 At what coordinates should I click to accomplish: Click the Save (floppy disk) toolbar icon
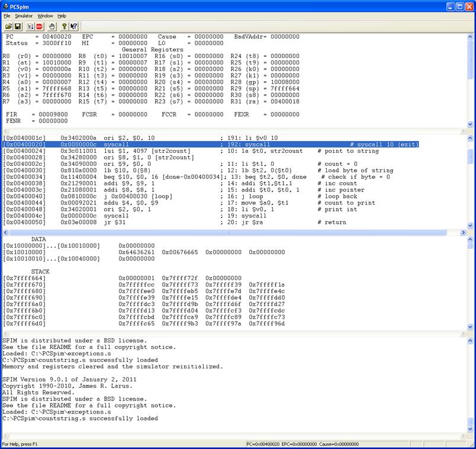coord(18,27)
